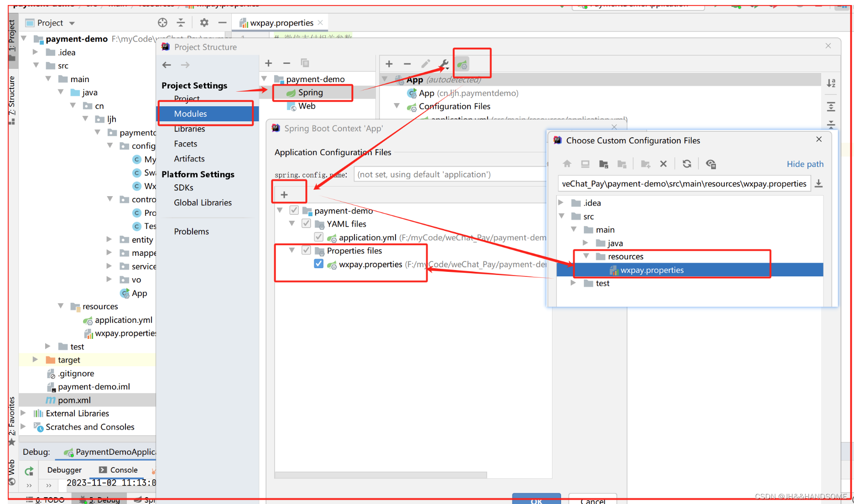This screenshot has width=854, height=504.
Task: Toggle Properties files checkbox
Action: click(x=307, y=250)
